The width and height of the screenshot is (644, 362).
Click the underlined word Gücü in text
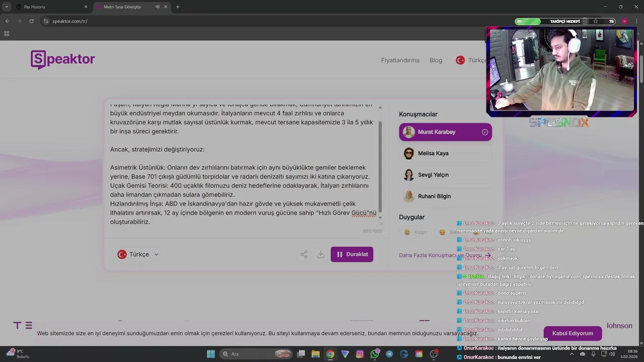pos(359,213)
